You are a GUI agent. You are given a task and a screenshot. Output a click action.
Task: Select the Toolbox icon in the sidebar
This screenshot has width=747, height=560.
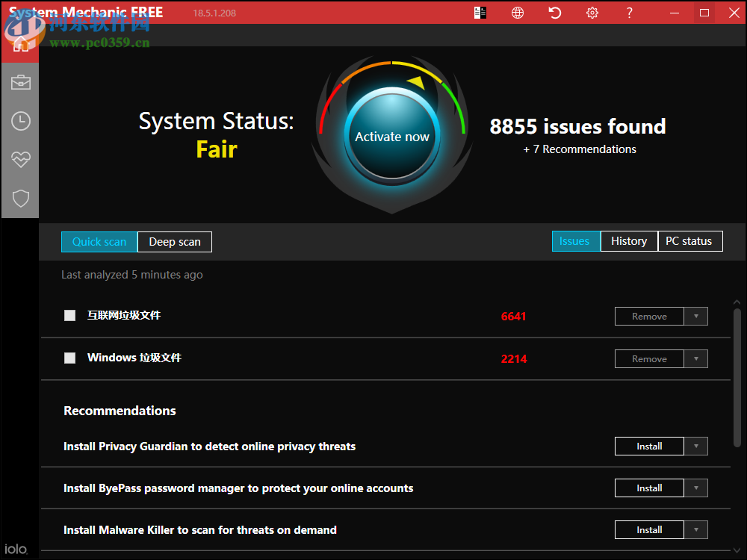pyautogui.click(x=20, y=82)
